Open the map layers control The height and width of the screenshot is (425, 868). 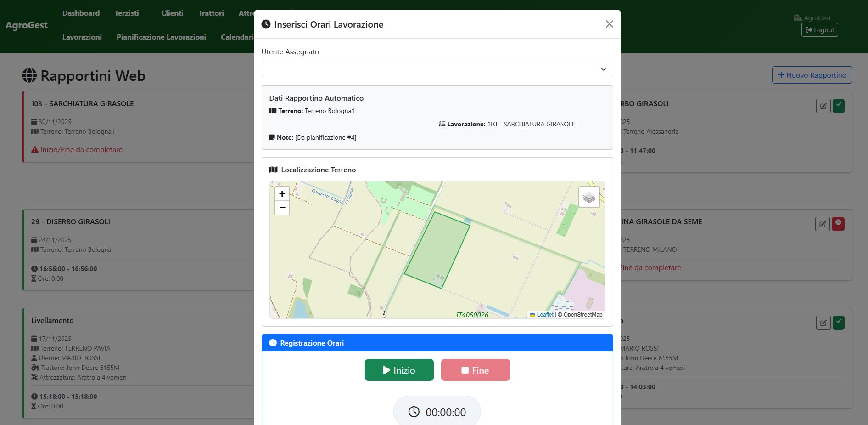coord(589,197)
